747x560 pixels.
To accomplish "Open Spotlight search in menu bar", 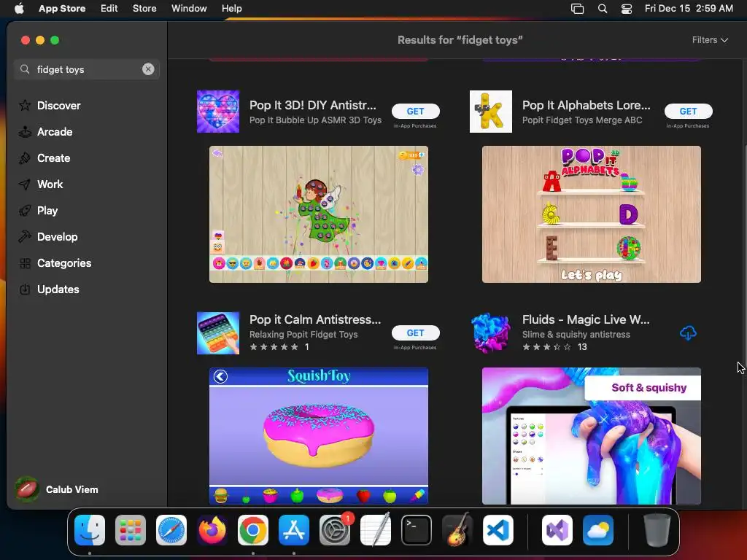I will (602, 8).
